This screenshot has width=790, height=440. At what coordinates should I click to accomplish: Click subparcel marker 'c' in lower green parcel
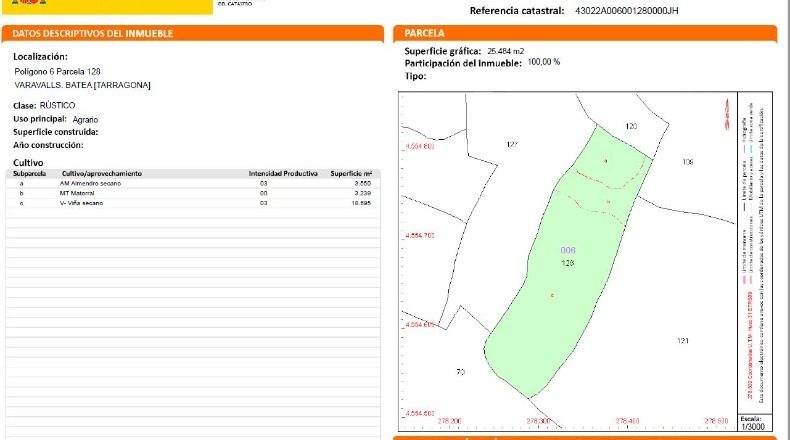coord(552,295)
